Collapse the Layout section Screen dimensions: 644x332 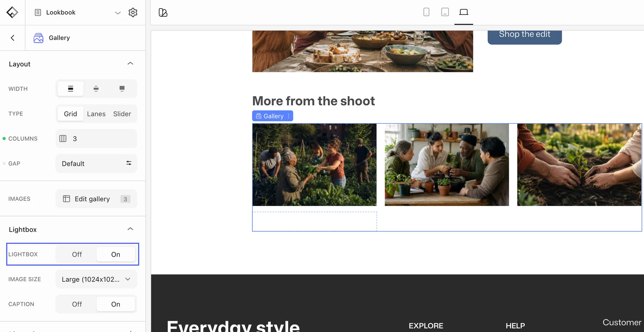[x=130, y=64]
